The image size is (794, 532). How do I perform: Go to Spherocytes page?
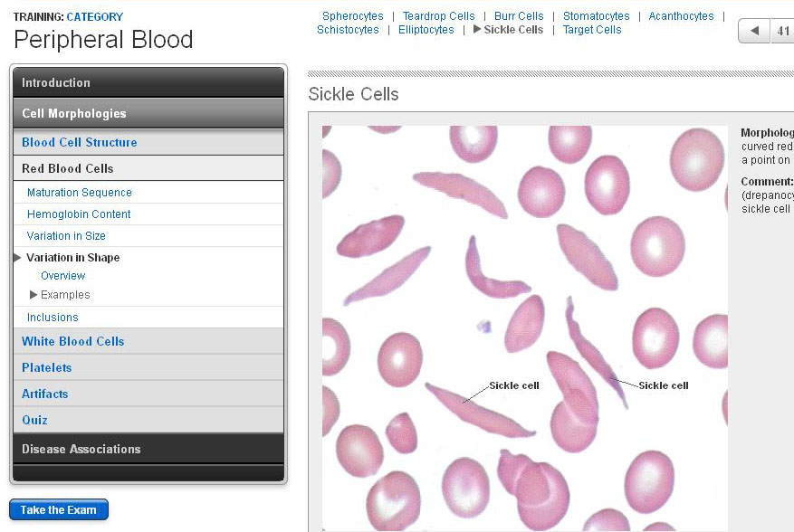coord(352,16)
